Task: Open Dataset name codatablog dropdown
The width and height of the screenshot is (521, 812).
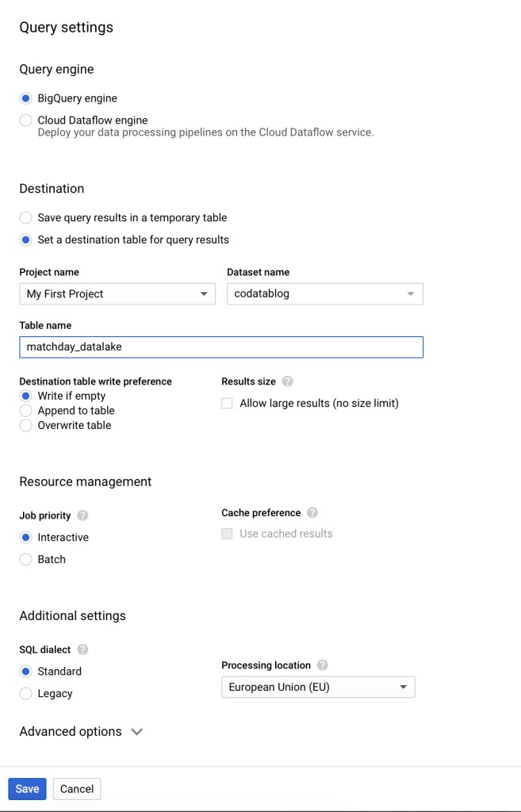Action: 325,293
